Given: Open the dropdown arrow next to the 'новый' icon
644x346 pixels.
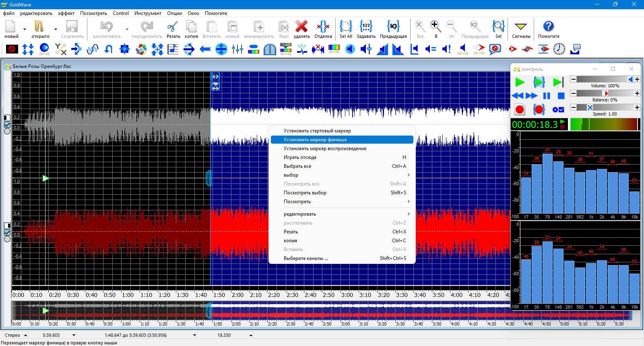Looking at the screenshot, I should [25, 29].
